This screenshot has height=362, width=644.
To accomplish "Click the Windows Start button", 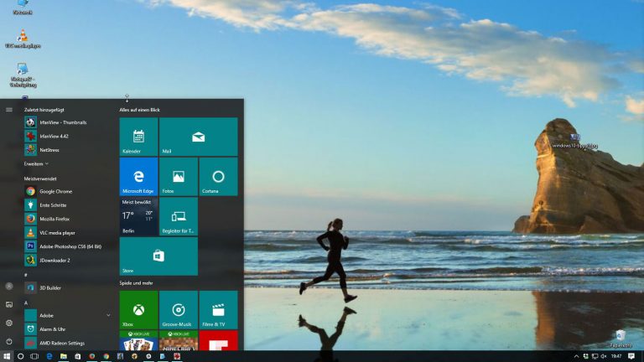I will click(x=7, y=356).
